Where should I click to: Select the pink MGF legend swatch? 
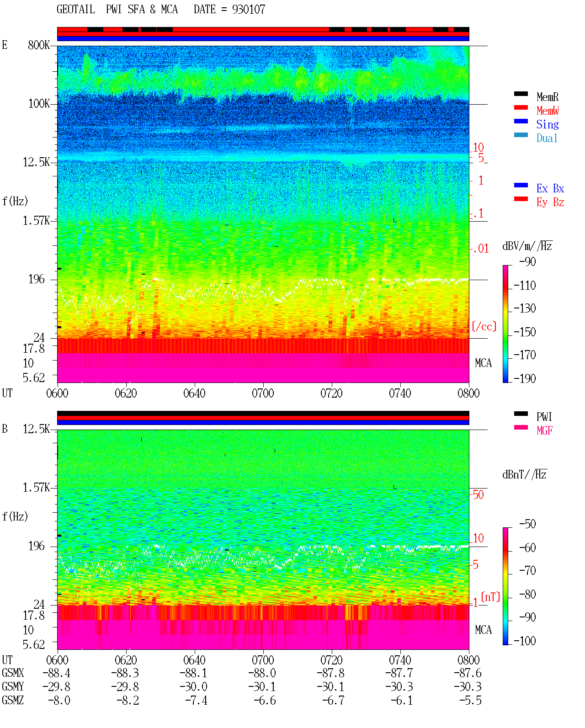click(x=521, y=428)
